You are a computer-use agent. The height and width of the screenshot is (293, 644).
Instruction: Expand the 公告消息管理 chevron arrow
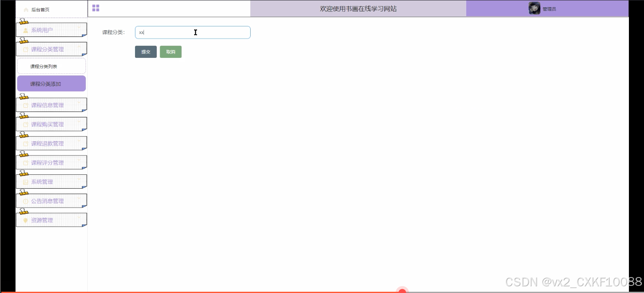click(79, 198)
